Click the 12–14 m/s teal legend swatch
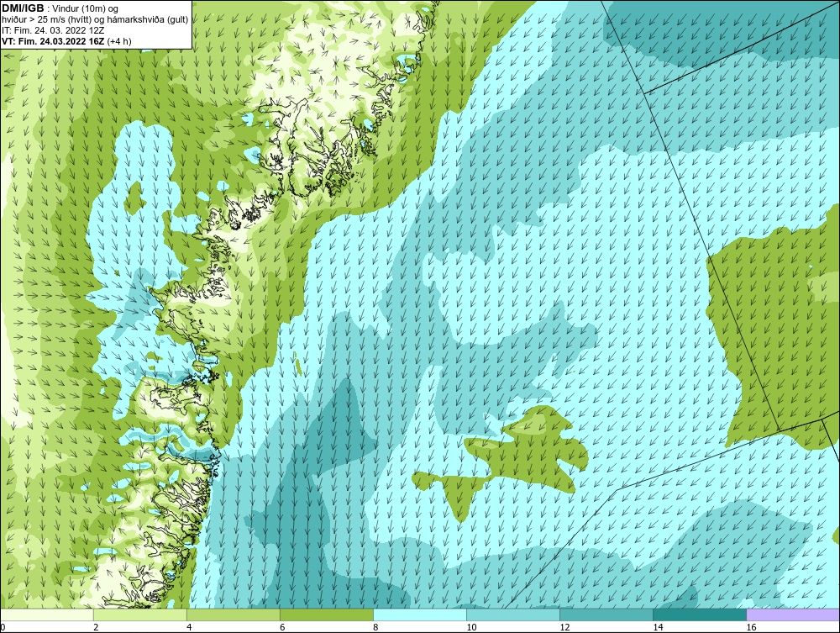Viewport: 840px width, 633px height. coord(606,615)
